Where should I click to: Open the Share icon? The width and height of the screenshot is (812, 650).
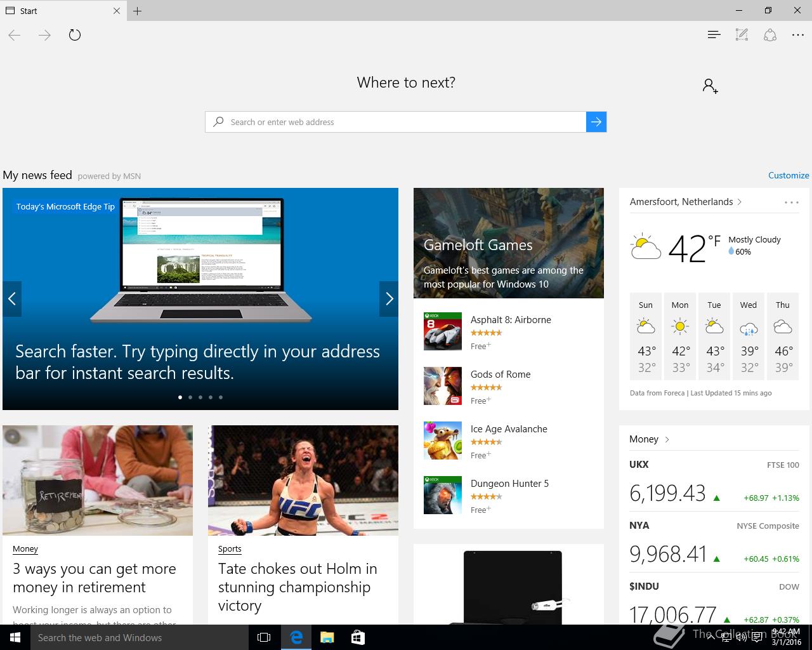pyautogui.click(x=770, y=35)
